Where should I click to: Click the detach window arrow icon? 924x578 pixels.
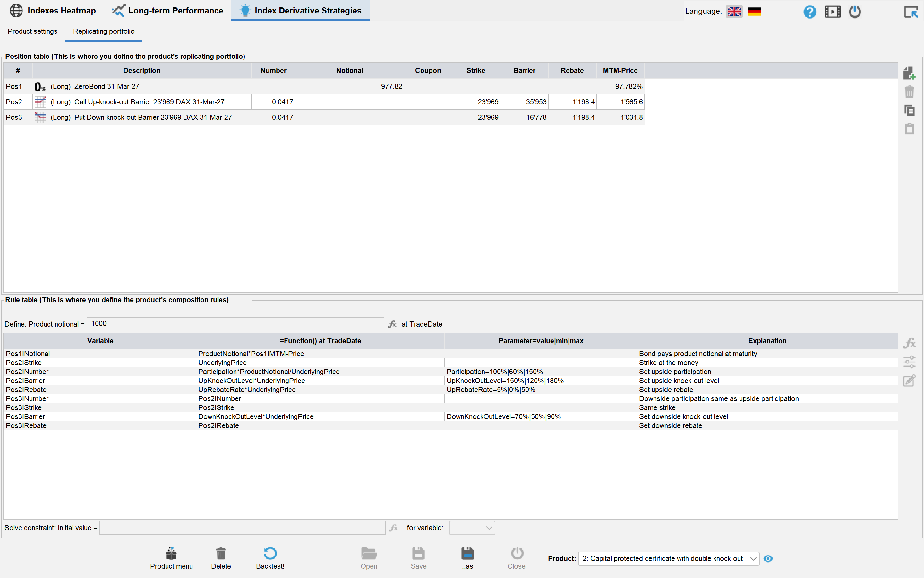[911, 12]
